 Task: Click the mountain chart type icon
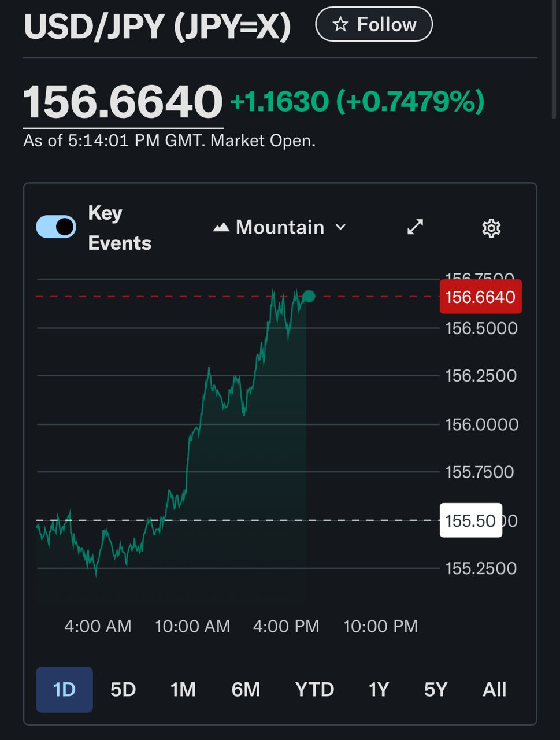point(221,227)
